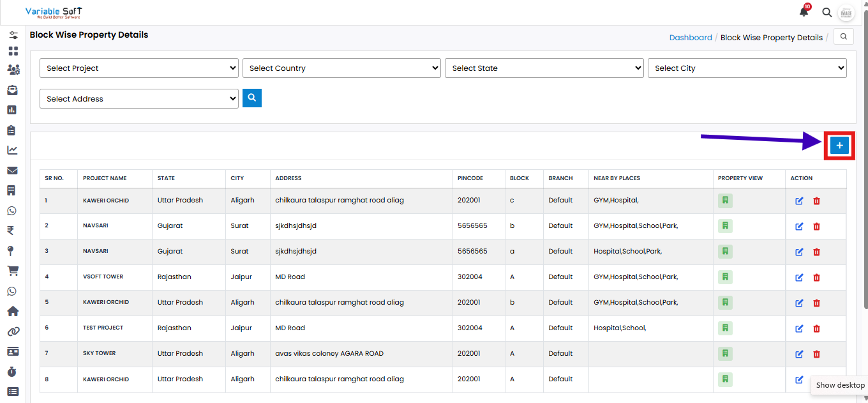Image resolution: width=868 pixels, height=403 pixels.
Task: Open the Select Address dropdown
Action: [139, 99]
